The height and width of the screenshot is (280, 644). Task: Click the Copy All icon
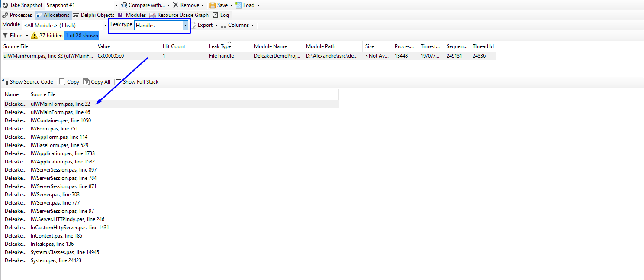[87, 82]
